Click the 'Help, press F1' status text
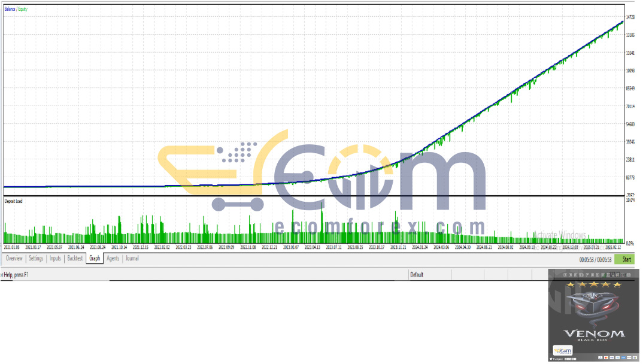This screenshot has width=643, height=364. 16,275
